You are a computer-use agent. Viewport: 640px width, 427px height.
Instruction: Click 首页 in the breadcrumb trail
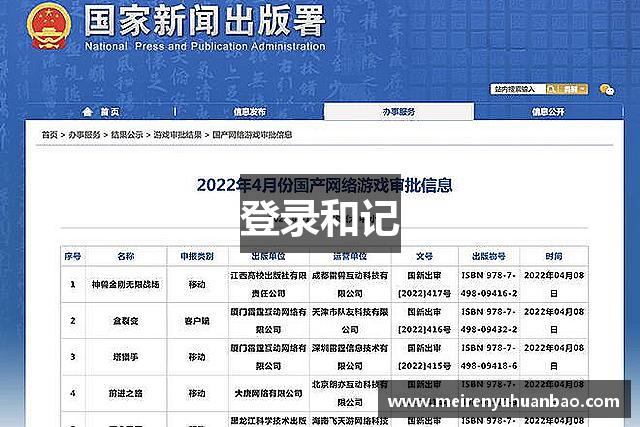click(x=50, y=135)
